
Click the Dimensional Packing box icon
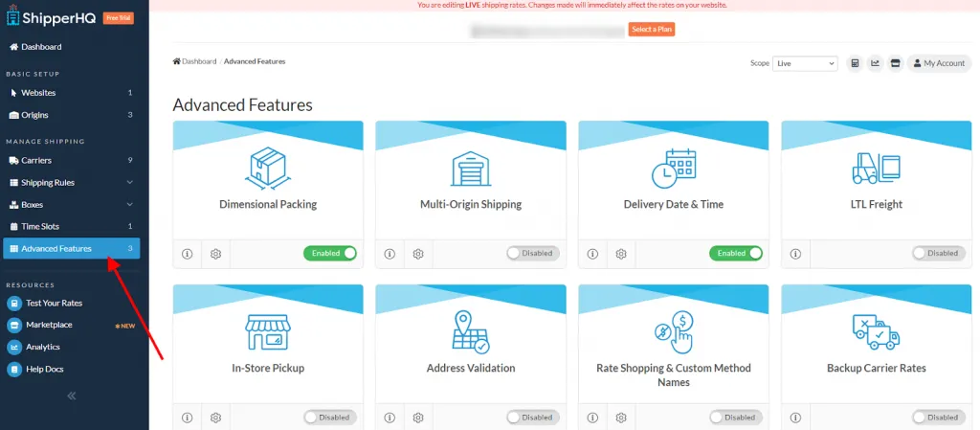click(x=268, y=169)
